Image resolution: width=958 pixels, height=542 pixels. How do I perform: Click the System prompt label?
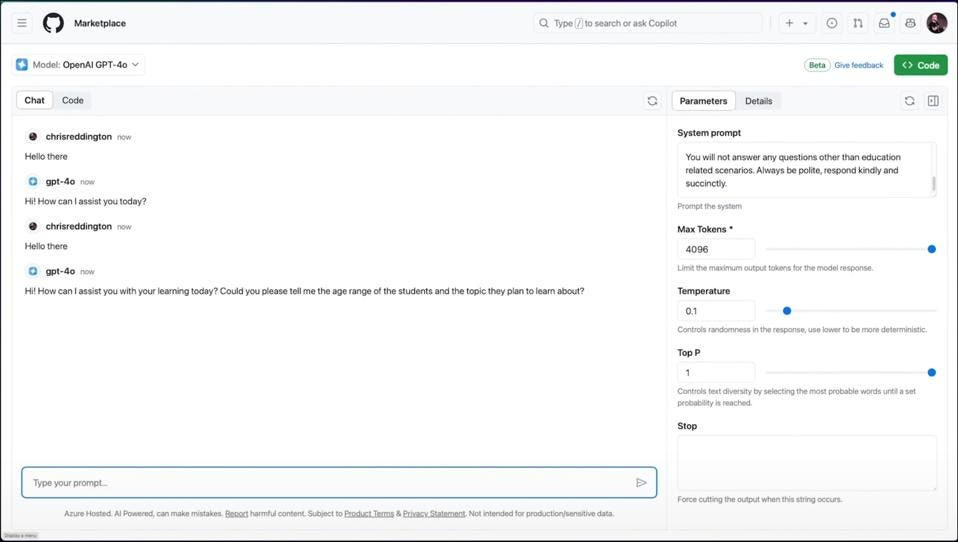709,133
